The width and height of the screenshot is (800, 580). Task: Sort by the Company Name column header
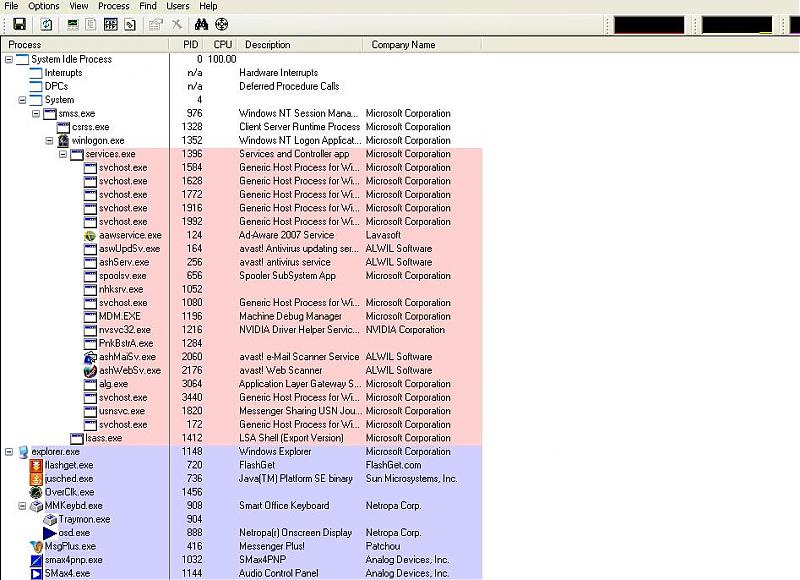(421, 45)
